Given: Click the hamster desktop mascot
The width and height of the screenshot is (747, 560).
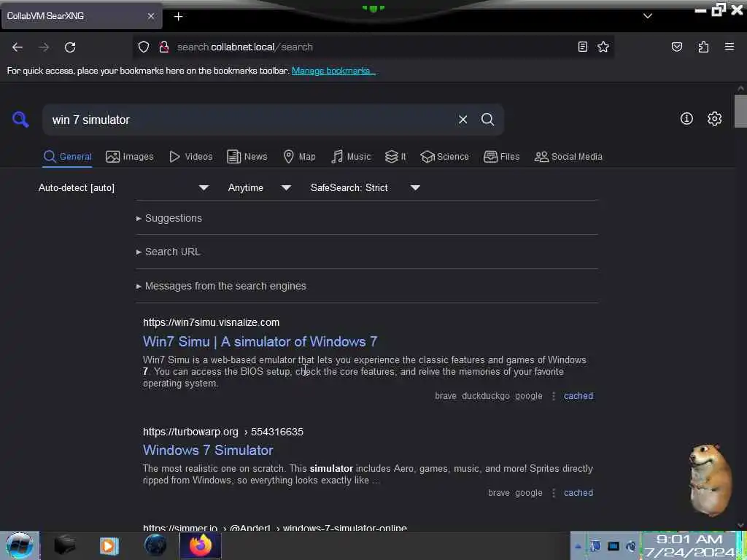Looking at the screenshot, I should pos(709,479).
